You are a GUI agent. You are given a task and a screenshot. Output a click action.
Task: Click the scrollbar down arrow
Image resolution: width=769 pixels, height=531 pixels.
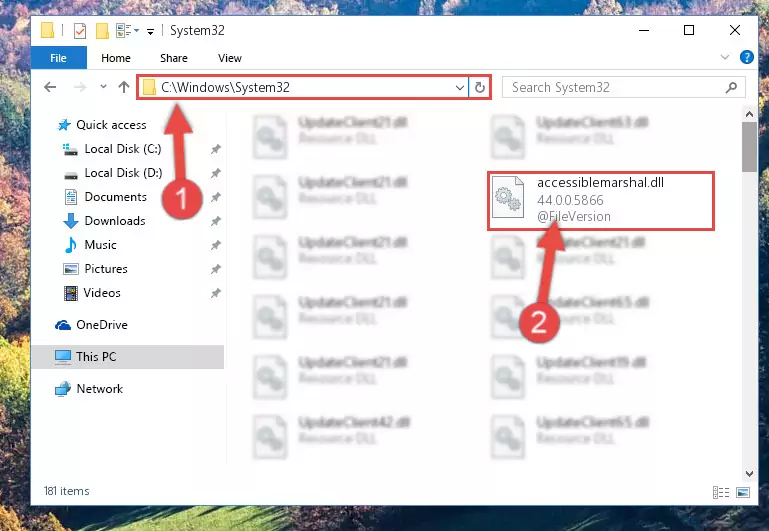click(x=749, y=474)
